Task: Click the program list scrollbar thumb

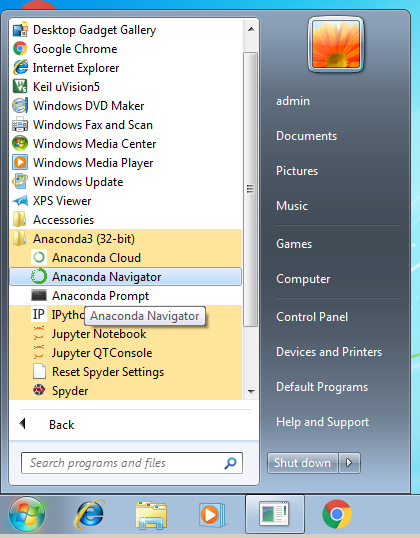Action: click(251, 189)
